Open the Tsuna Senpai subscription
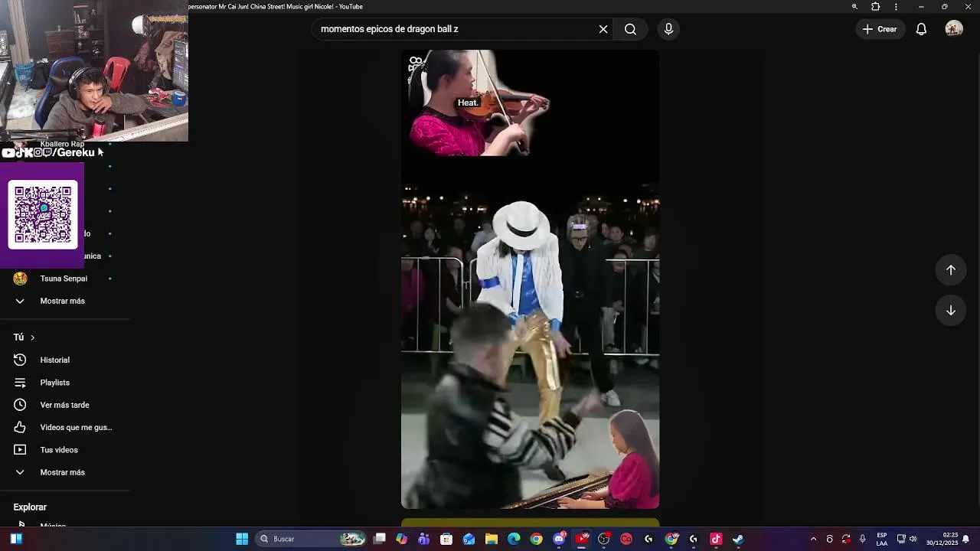980x551 pixels. pyautogui.click(x=63, y=279)
